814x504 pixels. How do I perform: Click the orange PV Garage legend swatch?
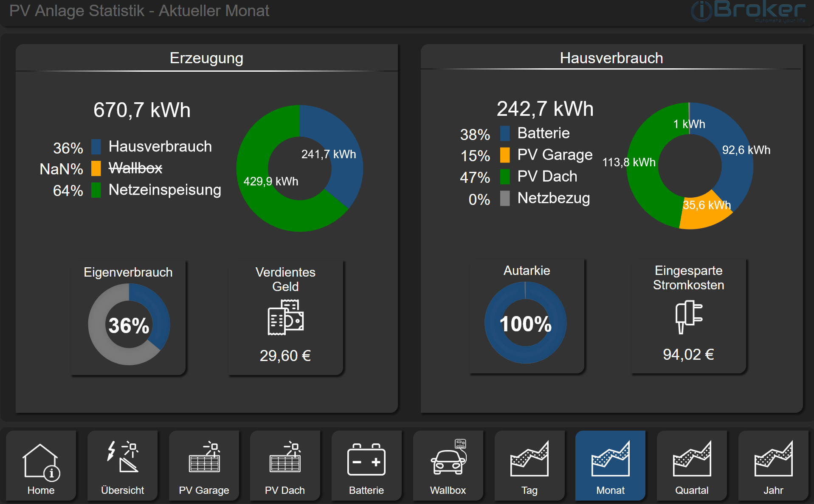point(505,155)
